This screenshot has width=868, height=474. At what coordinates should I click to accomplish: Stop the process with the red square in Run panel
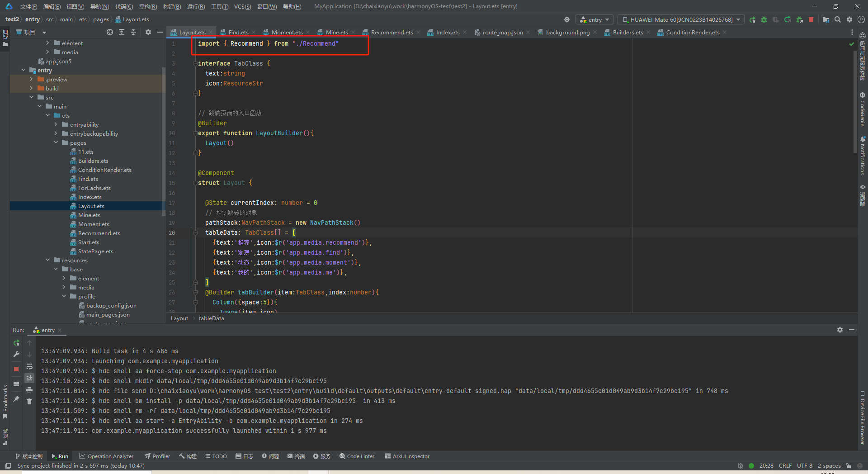(16, 369)
